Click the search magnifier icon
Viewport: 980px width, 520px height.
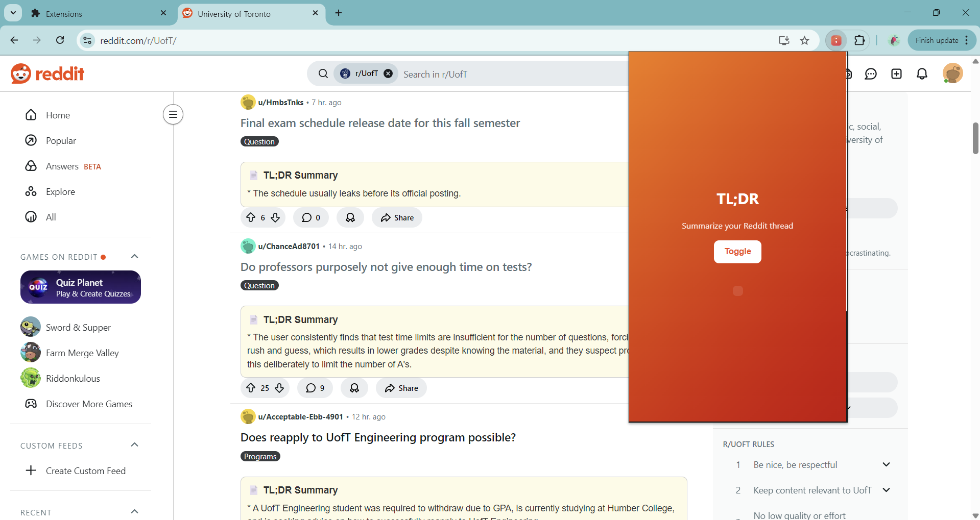323,74
